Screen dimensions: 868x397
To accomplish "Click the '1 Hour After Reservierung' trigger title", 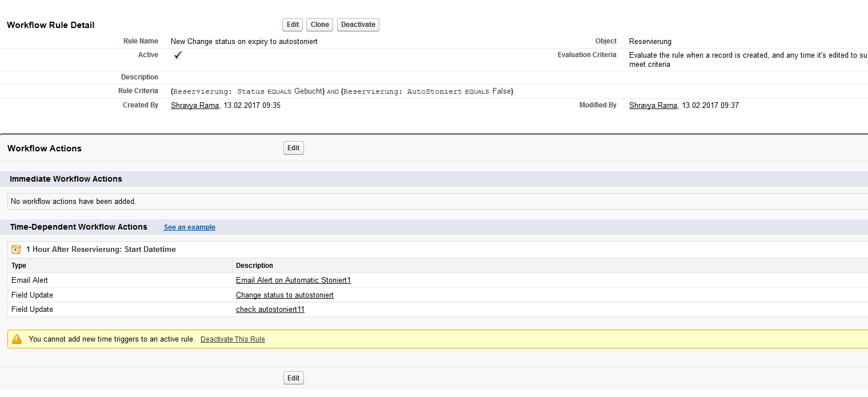I will click(101, 250).
